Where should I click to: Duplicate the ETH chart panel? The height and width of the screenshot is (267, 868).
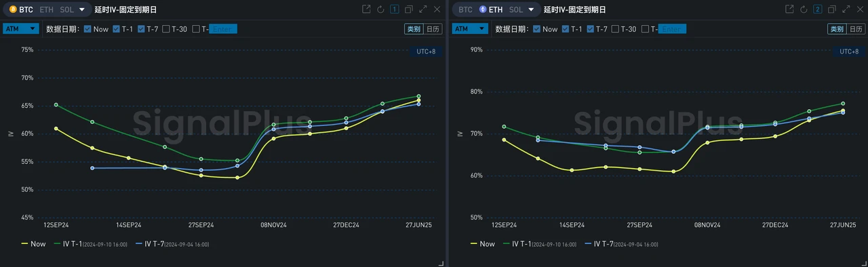pos(832,9)
